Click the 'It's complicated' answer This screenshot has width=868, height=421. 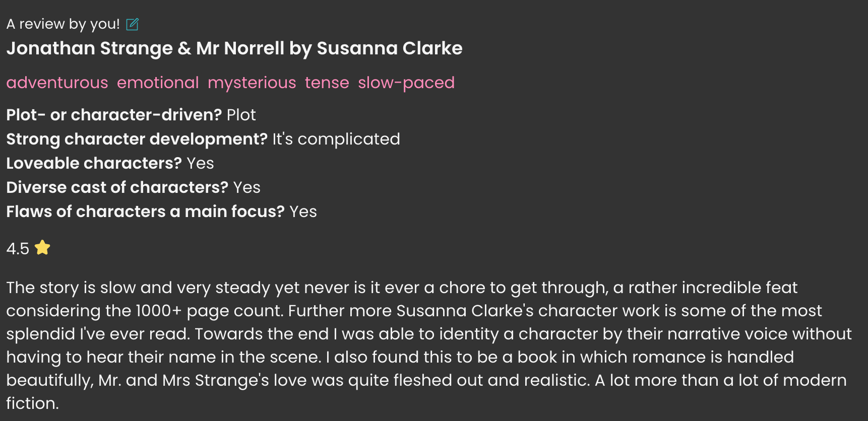336,139
